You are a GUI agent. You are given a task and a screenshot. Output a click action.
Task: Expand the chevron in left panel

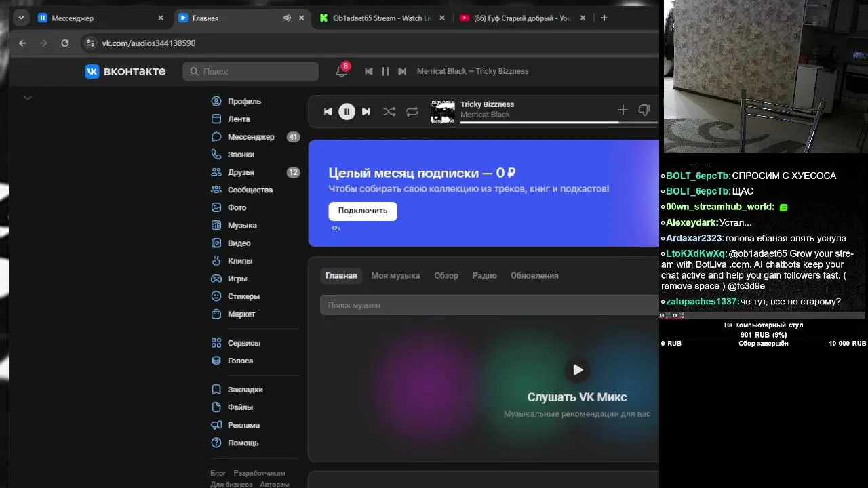(28, 98)
